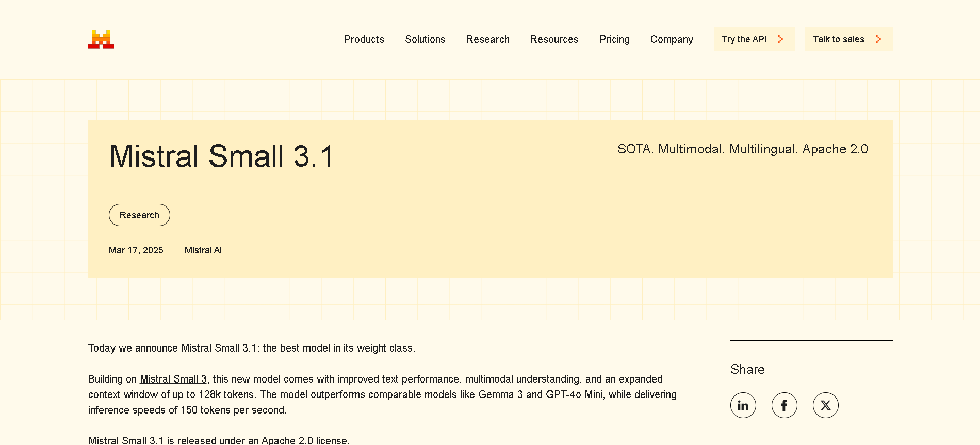Click 'Today we announce Mistral Small 3.1' sentence
The width and height of the screenshot is (980, 445).
(x=252, y=348)
